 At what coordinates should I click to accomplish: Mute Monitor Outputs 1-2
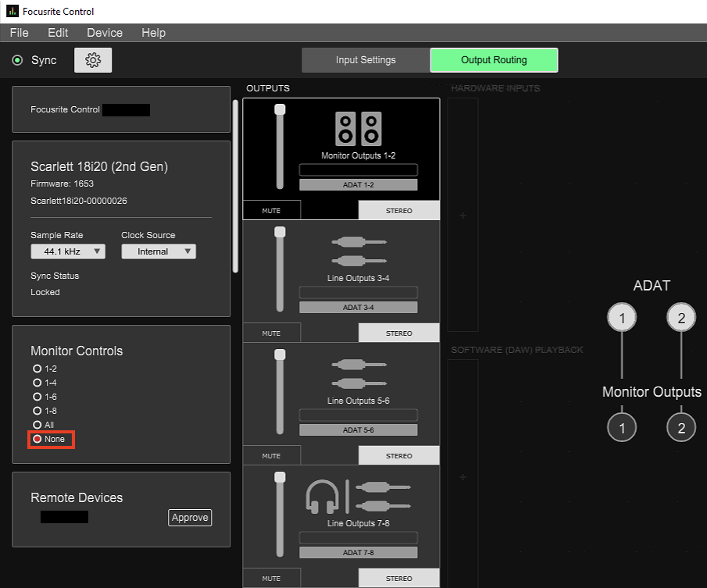(271, 210)
